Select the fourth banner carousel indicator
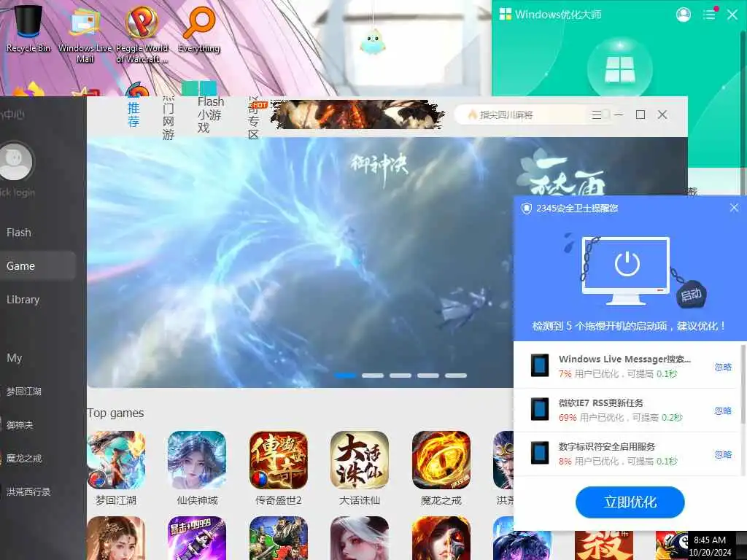747x560 pixels. click(x=427, y=376)
